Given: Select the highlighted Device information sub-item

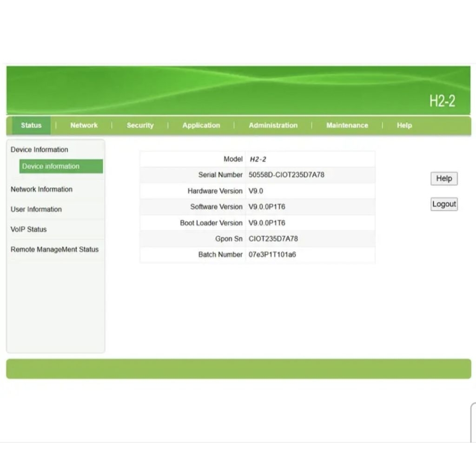Looking at the screenshot, I should [51, 166].
